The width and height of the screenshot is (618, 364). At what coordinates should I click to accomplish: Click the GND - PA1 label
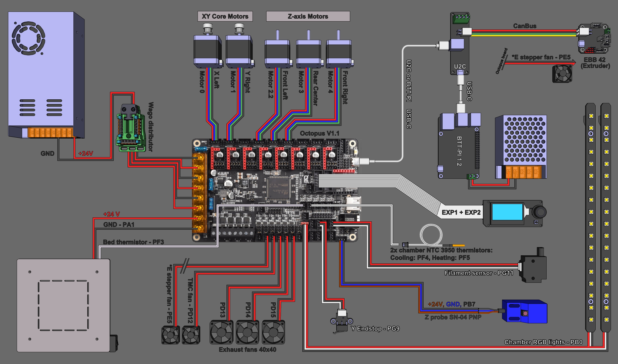[x=119, y=225]
